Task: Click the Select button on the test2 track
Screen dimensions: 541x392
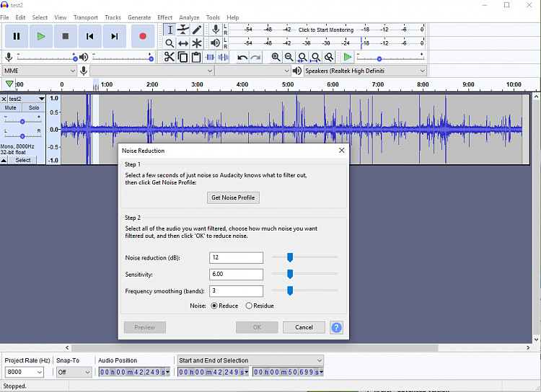Action: click(x=23, y=160)
